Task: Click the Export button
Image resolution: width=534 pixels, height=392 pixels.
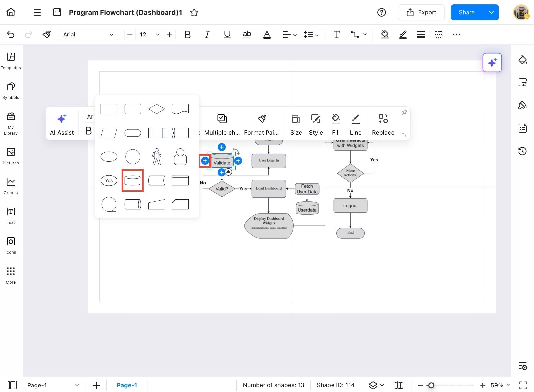Action: (x=421, y=12)
